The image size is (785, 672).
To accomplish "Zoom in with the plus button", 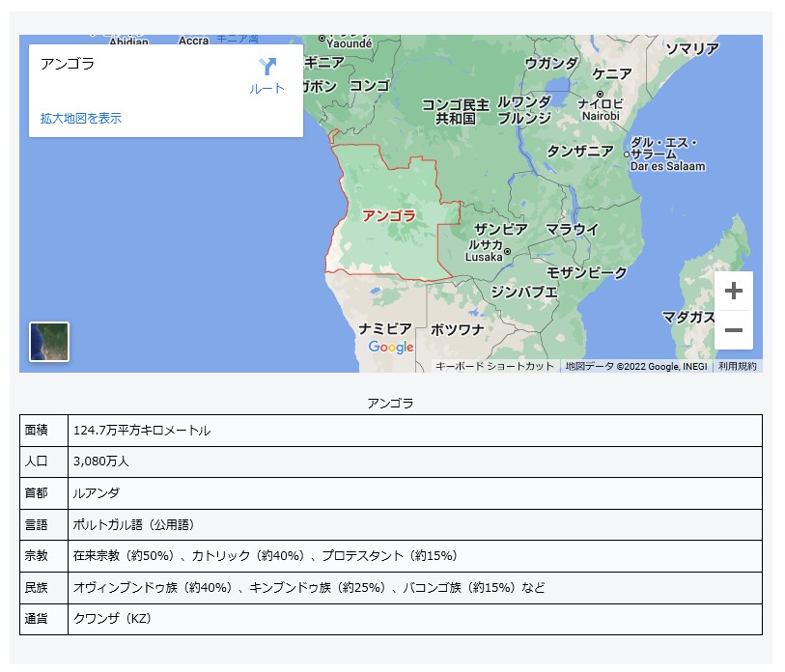I will 733,291.
